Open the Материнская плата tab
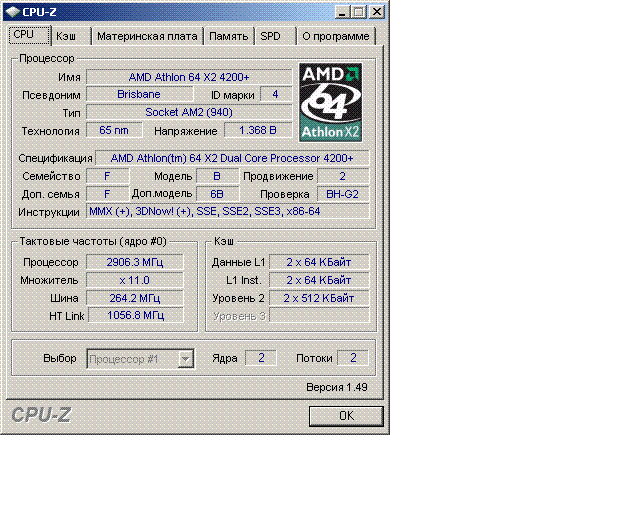Screen dimensions: 640x512 pos(147,36)
